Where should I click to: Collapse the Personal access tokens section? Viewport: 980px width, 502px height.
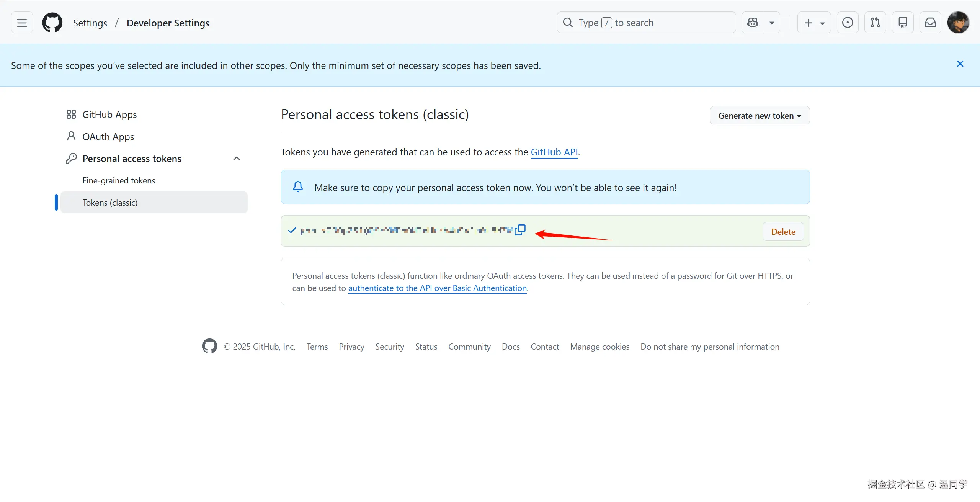coord(237,159)
